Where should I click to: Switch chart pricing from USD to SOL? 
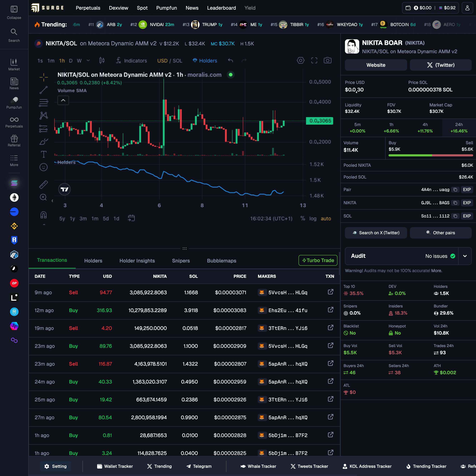coord(178,61)
